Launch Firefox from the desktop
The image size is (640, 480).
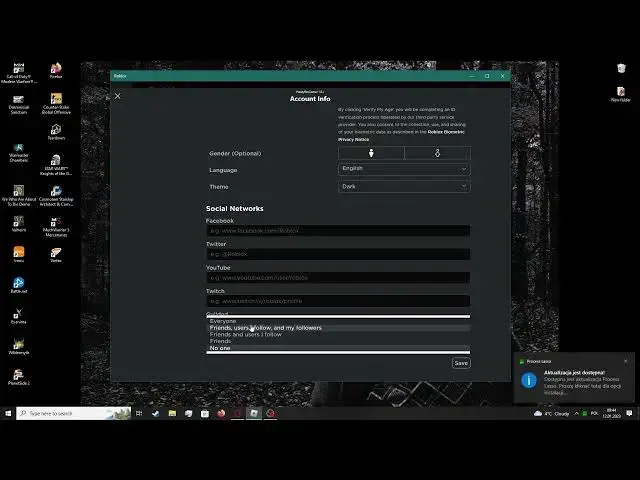point(56,71)
